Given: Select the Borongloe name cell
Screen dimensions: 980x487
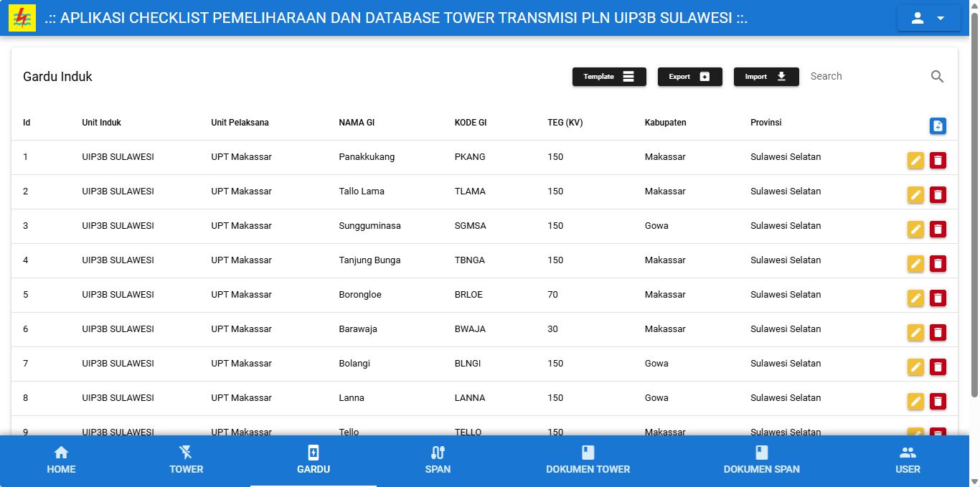Looking at the screenshot, I should 360,295.
